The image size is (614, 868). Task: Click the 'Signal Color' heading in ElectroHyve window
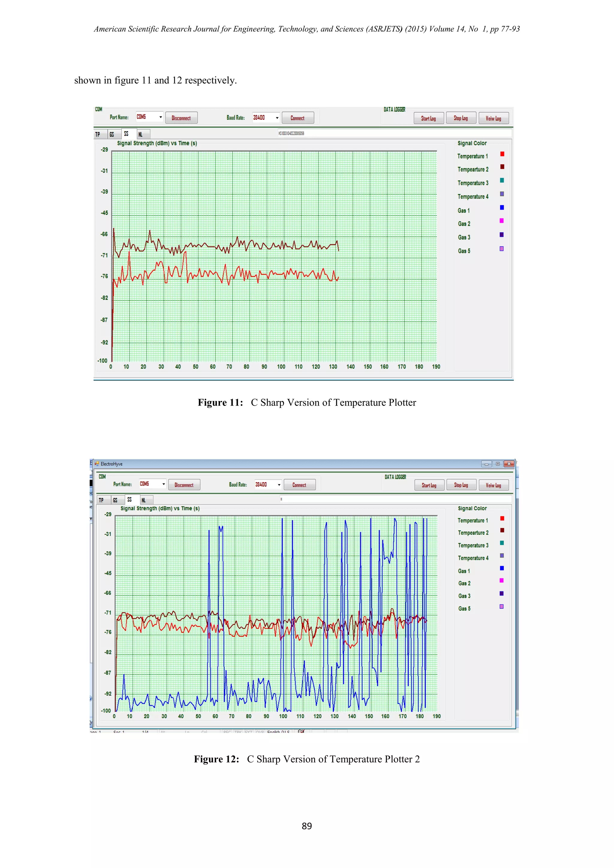[x=472, y=508]
